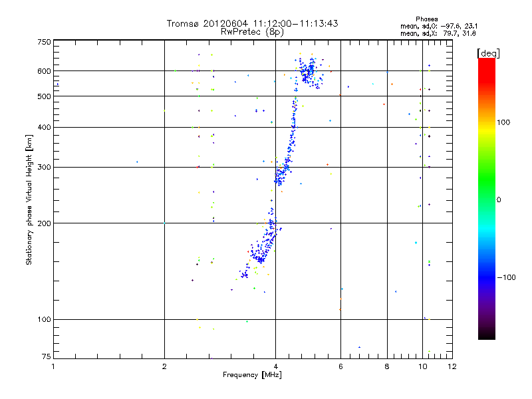The height and width of the screenshot is (399, 532).
Task: Click the '[deg]' colorbar unit label
Action: click(488, 53)
